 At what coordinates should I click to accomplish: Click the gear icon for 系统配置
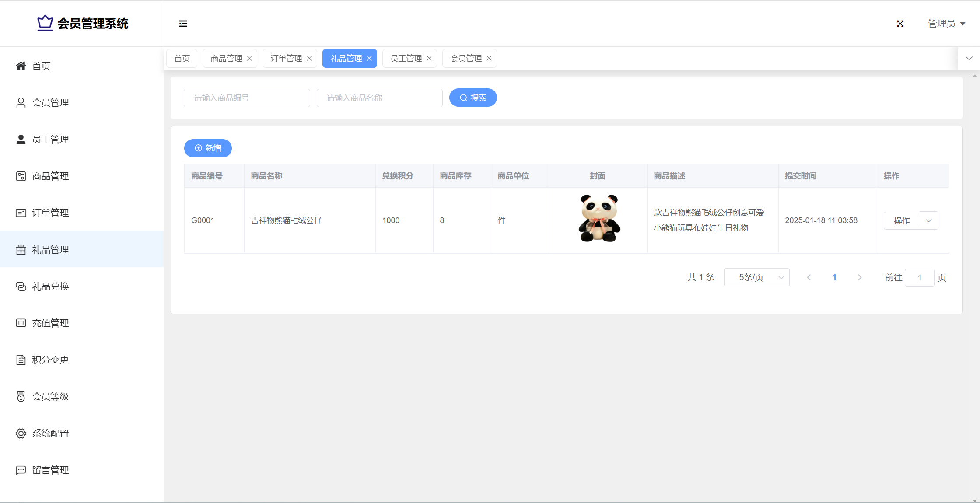click(21, 433)
